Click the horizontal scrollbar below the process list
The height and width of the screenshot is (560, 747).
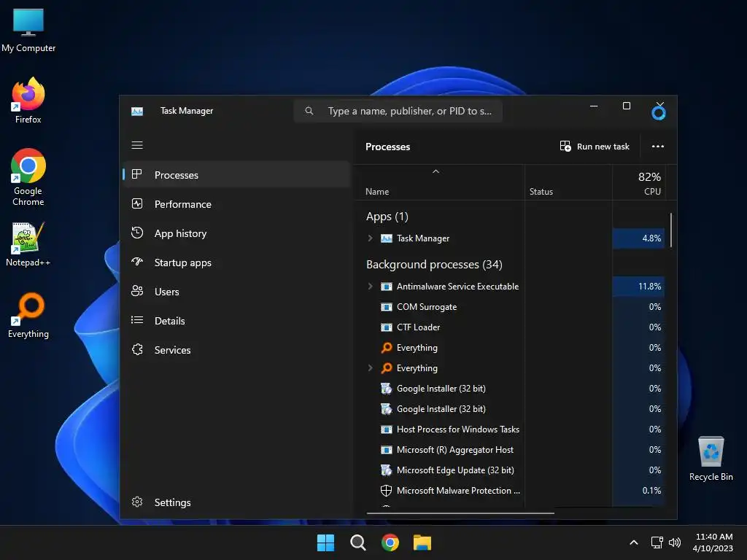pos(460,513)
